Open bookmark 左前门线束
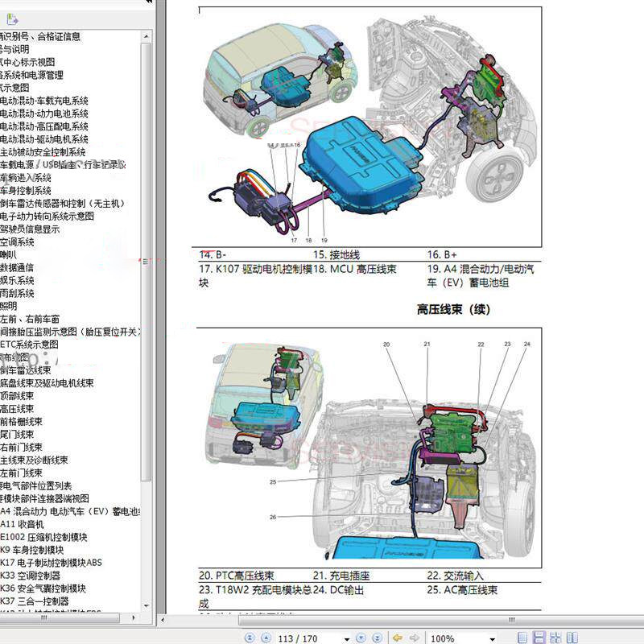Viewport: 644px width, 644px height. (22, 473)
